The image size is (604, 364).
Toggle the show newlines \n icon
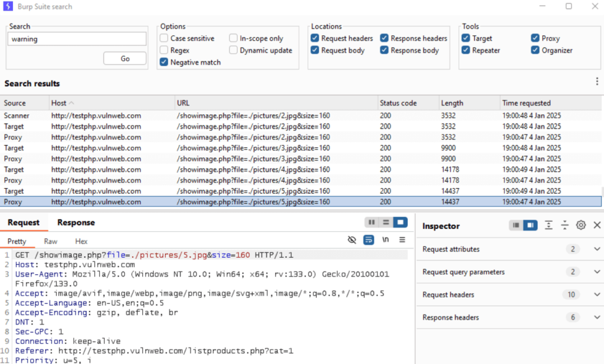(385, 240)
